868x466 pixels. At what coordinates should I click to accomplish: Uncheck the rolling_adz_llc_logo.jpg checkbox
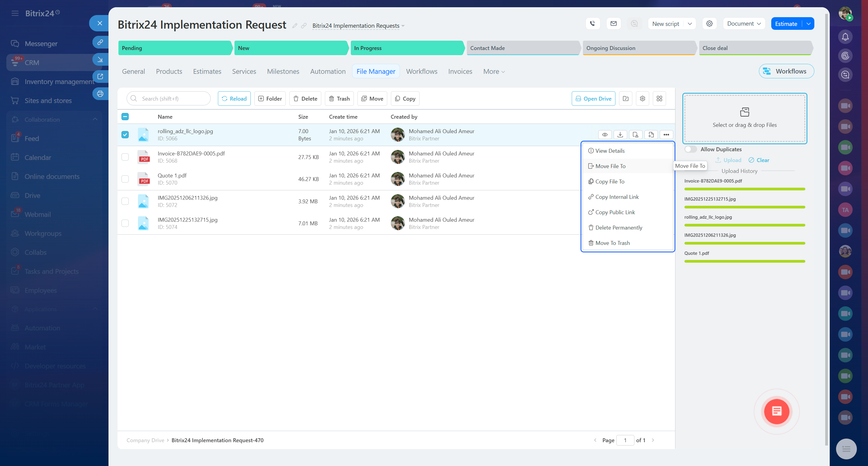125,135
